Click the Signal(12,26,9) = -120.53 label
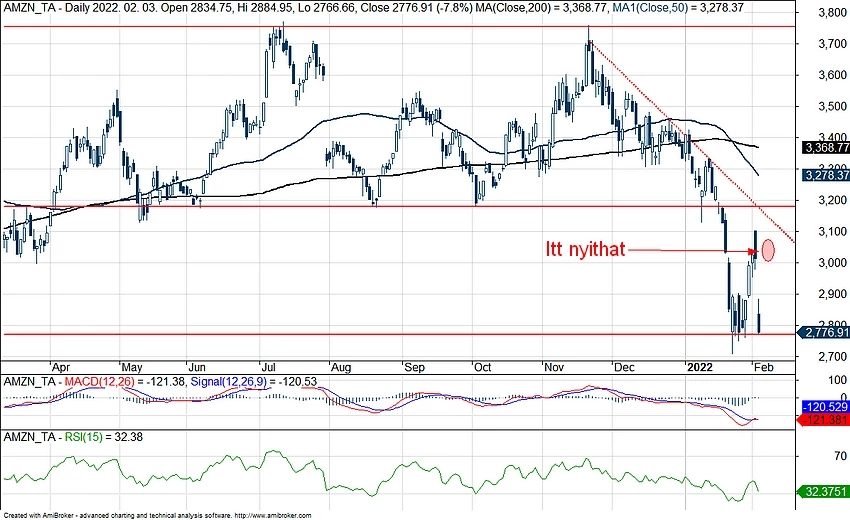850x520 pixels. 254,382
